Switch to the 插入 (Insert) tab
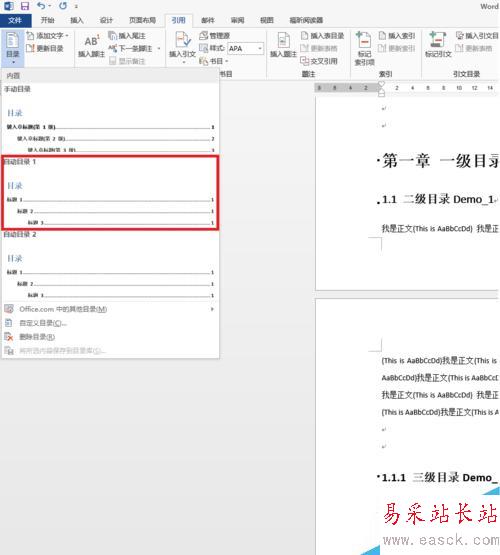The image size is (500, 555). tap(77, 20)
